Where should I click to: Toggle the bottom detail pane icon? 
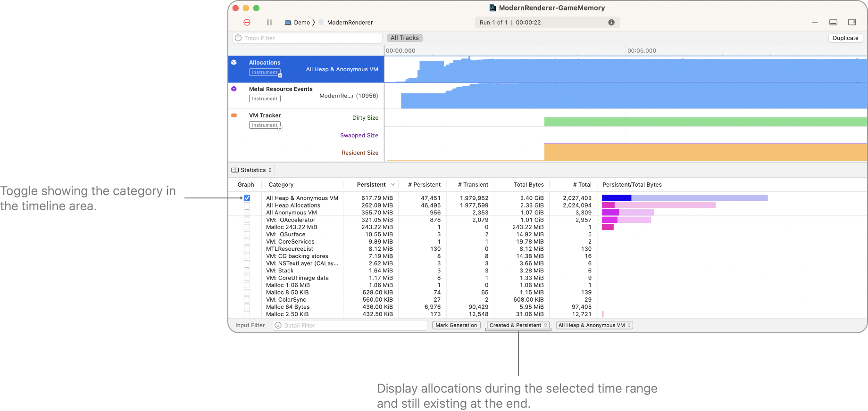[834, 23]
